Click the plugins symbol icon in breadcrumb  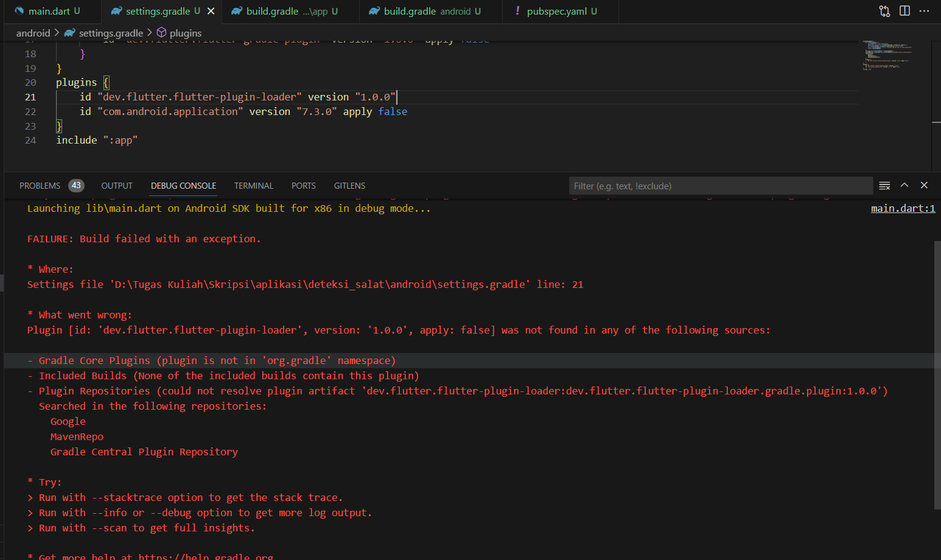161,32
